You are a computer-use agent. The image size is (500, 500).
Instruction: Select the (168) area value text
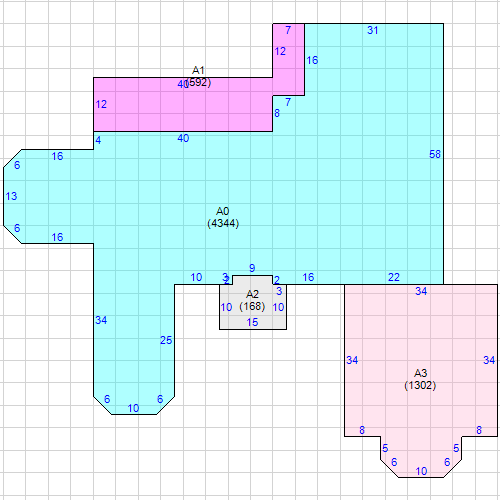click(x=252, y=306)
